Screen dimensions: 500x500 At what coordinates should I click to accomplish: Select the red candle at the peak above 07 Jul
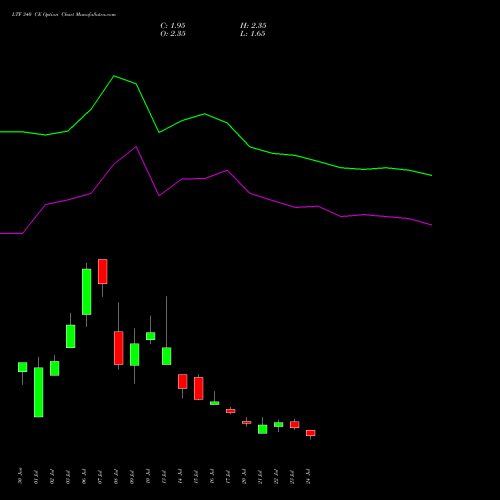tap(103, 271)
